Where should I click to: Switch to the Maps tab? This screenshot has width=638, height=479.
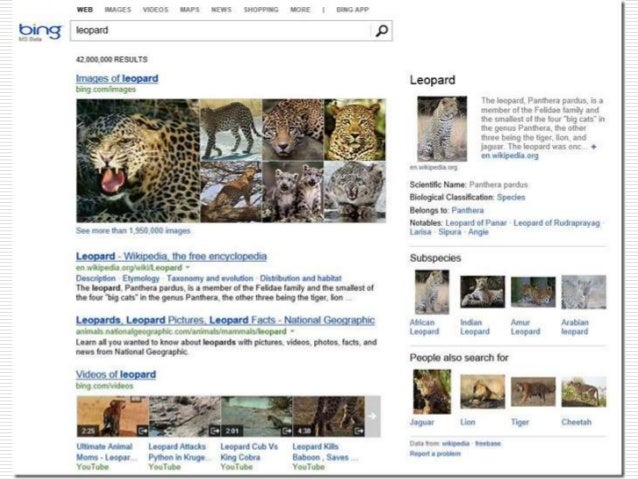point(190,10)
